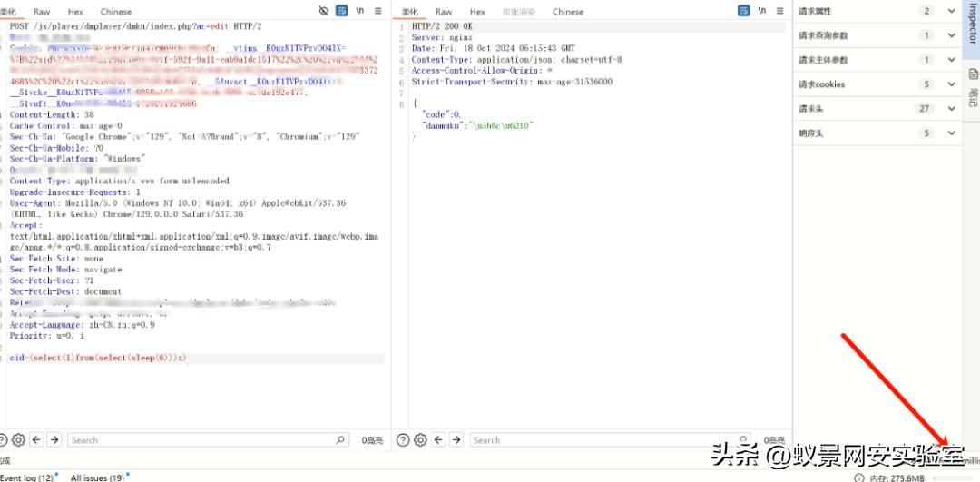980x482 pixels.
Task: Expand the 请求cookies section
Action: coord(951,84)
